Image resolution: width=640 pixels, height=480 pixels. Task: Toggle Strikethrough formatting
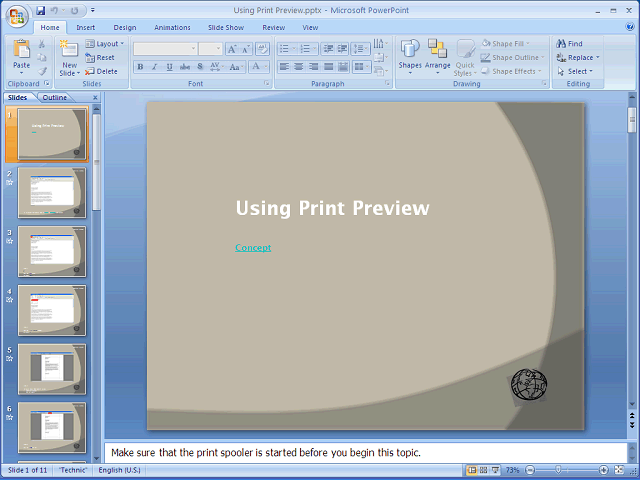click(185, 67)
